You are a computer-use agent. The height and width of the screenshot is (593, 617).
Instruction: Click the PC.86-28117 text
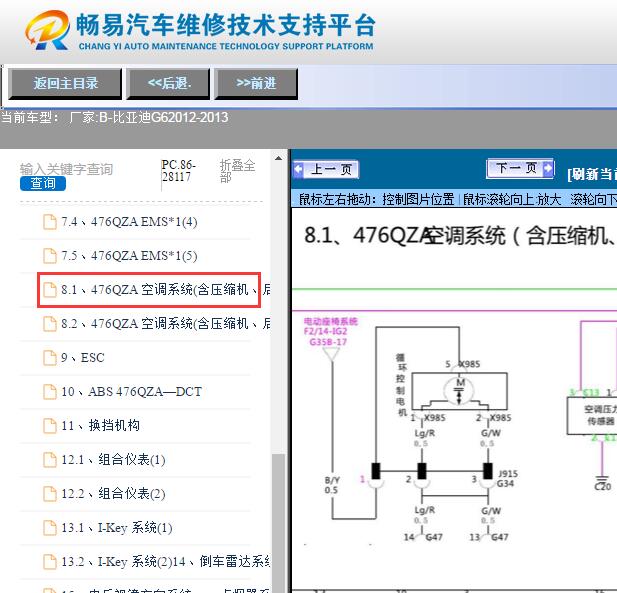179,171
